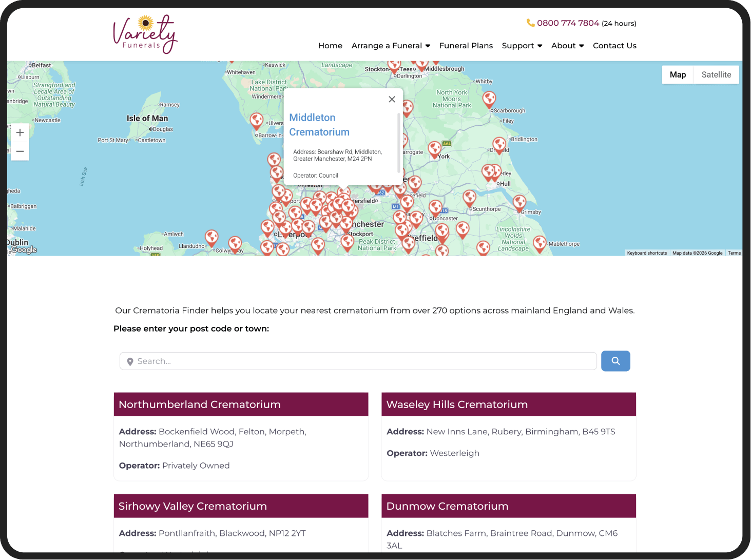Click the Blatches Farm address text
751x560 pixels.
click(502, 539)
